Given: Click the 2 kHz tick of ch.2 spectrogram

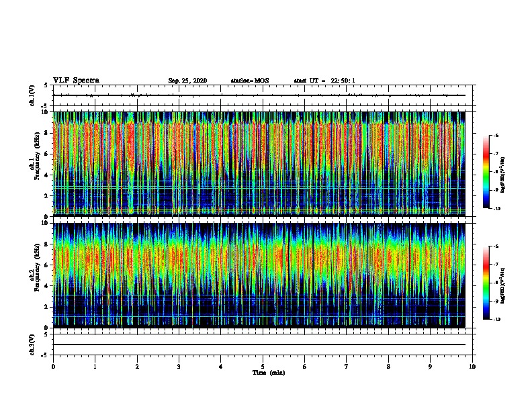Looking at the screenshot, I should coord(46,307).
